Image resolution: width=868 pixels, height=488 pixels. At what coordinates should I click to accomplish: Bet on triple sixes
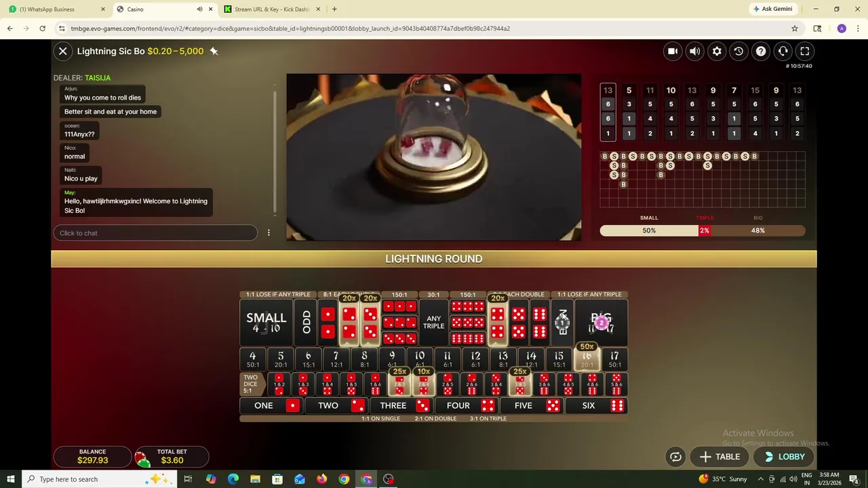[x=468, y=338]
